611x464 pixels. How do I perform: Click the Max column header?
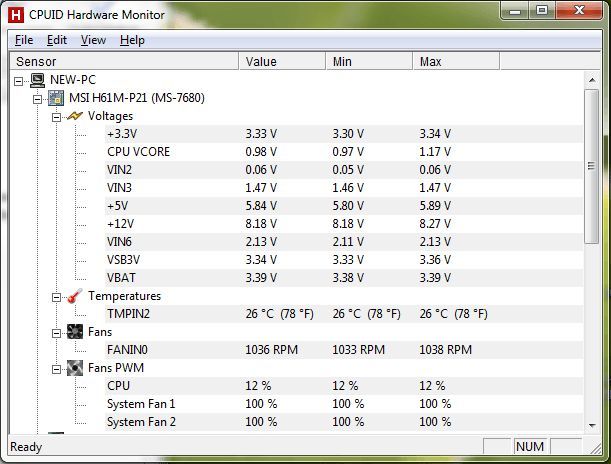(456, 62)
